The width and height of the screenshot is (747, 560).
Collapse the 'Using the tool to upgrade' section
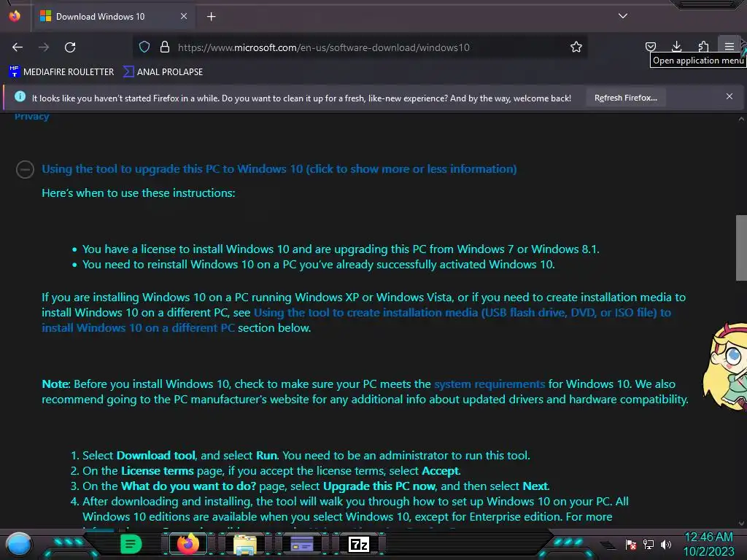click(25, 169)
